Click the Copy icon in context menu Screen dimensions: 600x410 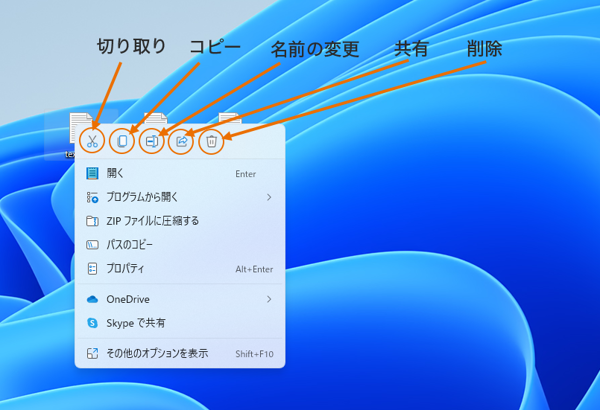point(122,141)
